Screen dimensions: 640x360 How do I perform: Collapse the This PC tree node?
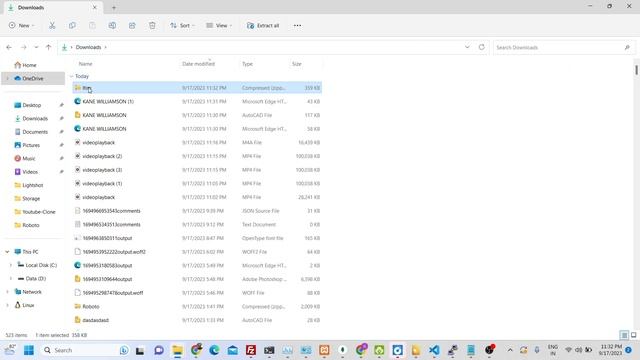7,252
